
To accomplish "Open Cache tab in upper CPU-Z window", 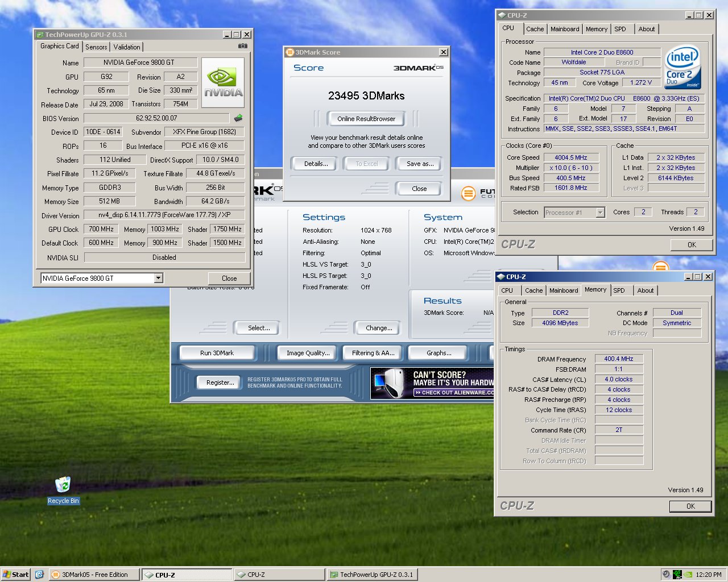I will pos(535,29).
